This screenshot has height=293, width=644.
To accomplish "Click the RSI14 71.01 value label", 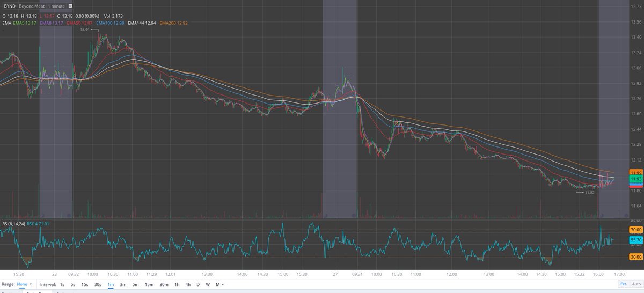I will point(38,223).
